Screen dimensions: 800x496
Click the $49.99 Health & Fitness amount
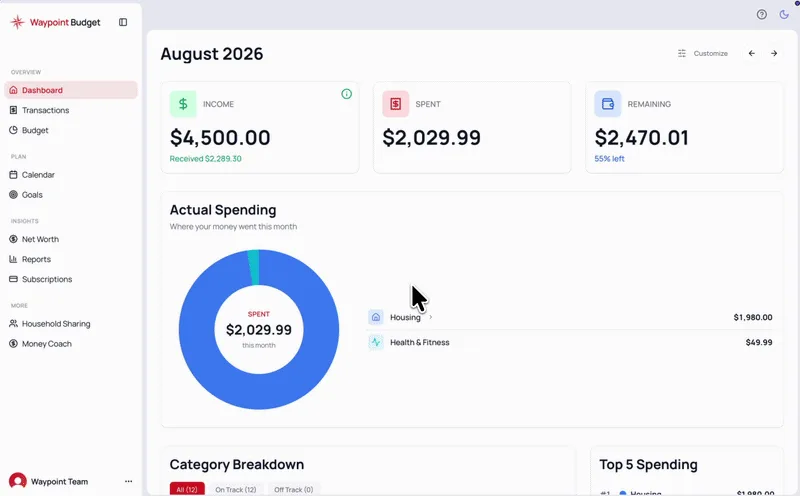tap(759, 342)
